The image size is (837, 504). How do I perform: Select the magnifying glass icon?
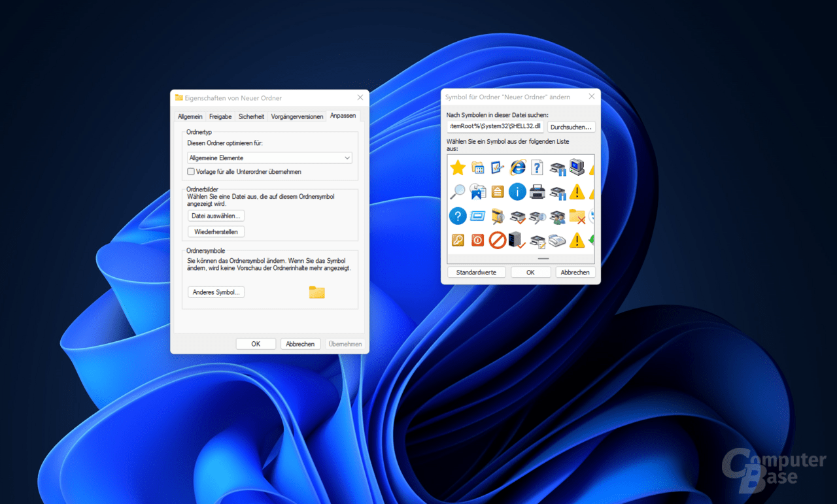458,192
